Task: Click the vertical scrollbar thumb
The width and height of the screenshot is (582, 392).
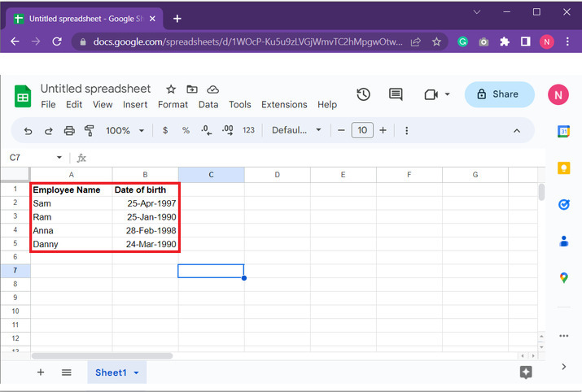Action: 541,192
